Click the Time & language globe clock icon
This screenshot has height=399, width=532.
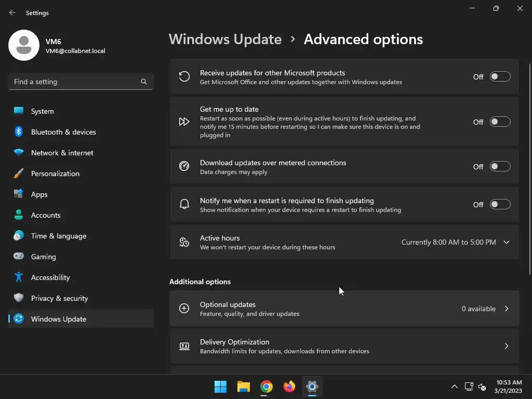[19, 235]
